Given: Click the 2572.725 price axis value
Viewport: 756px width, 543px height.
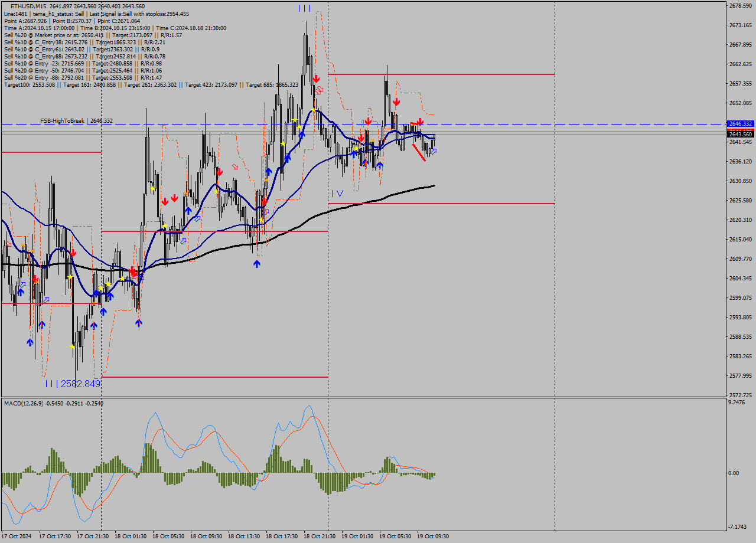Looking at the screenshot, I should click(740, 395).
